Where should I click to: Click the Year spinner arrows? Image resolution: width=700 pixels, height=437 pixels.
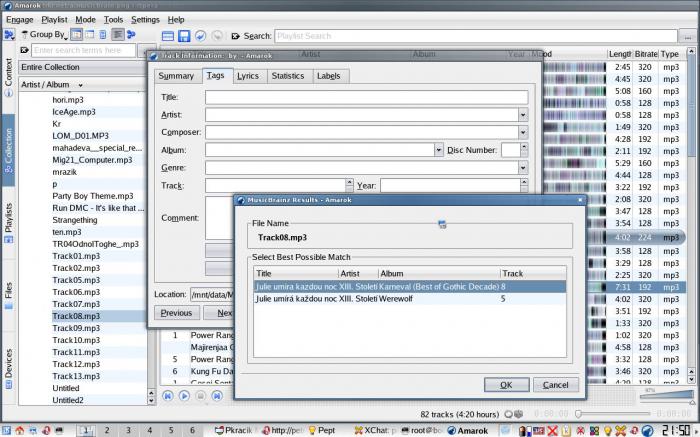(524, 185)
